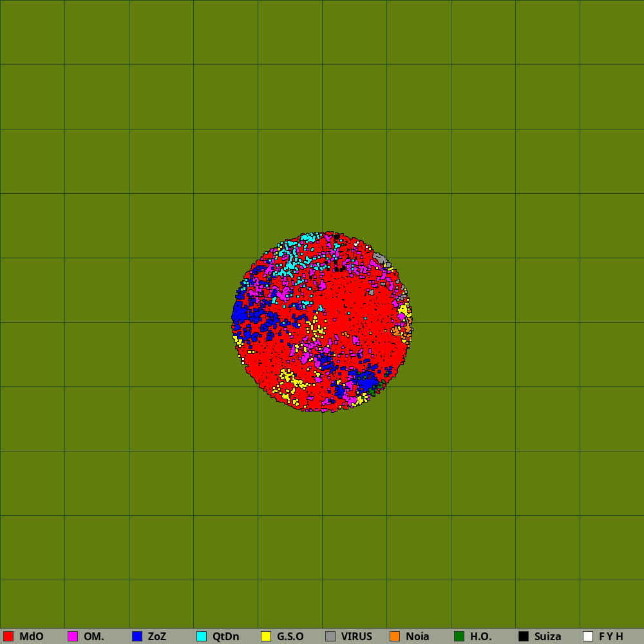Click the black Suiza legend swatch
Image resolution: width=644 pixels, height=644 pixels.
pyautogui.click(x=524, y=636)
